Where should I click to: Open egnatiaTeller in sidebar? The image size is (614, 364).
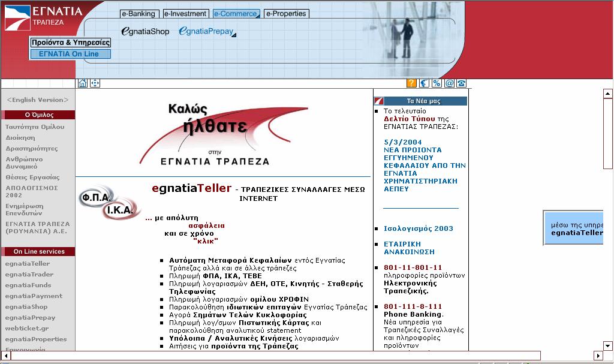28,264
